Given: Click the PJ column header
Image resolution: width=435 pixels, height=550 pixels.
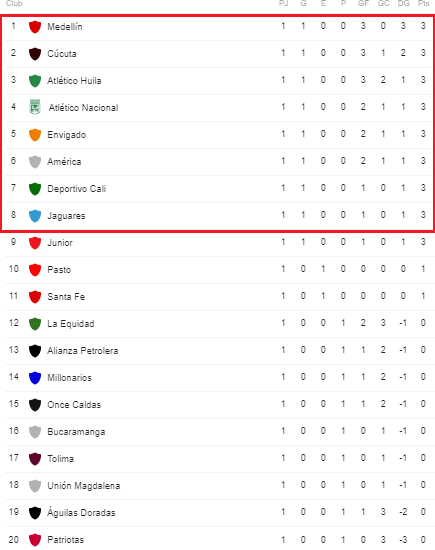Looking at the screenshot, I should tap(283, 4).
